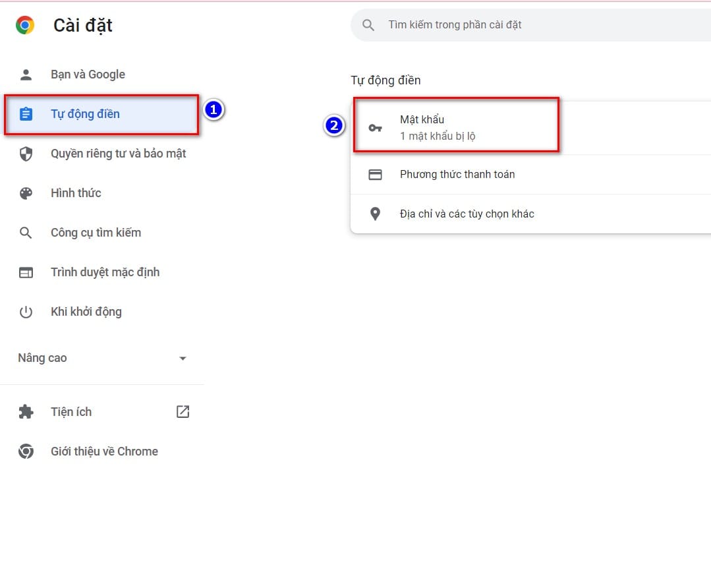
Task: Open Địa chỉ và các tùy chọn khác
Action: (x=530, y=214)
